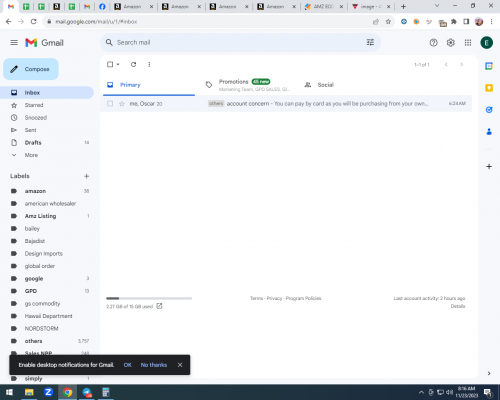Open the Support help icon

[x=433, y=43]
